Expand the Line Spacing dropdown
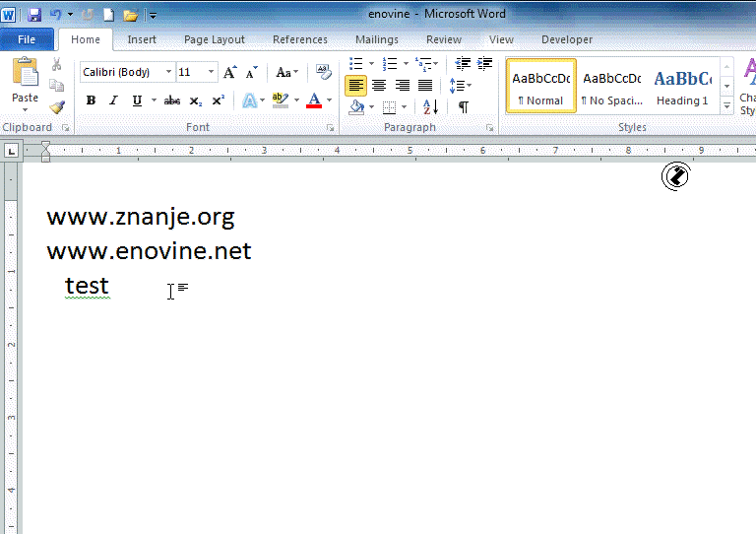The width and height of the screenshot is (756, 534). point(459,86)
